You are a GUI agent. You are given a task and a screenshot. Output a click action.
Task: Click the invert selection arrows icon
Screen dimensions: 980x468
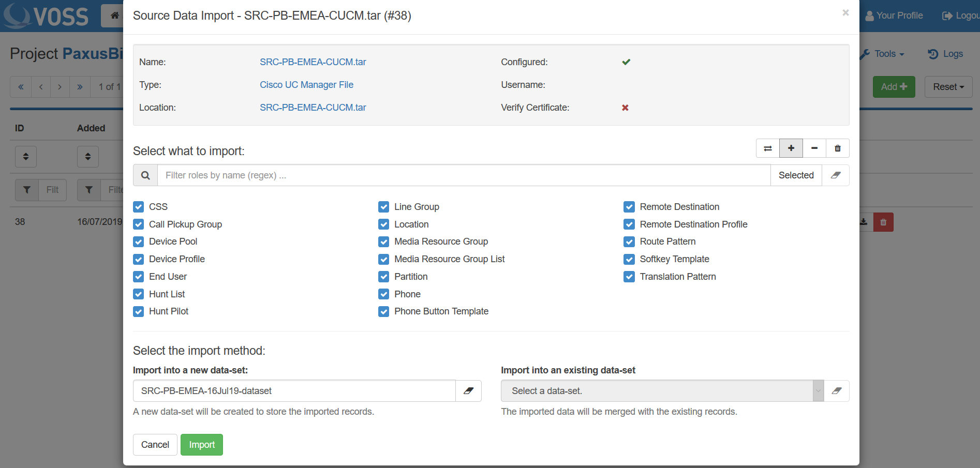coord(768,148)
